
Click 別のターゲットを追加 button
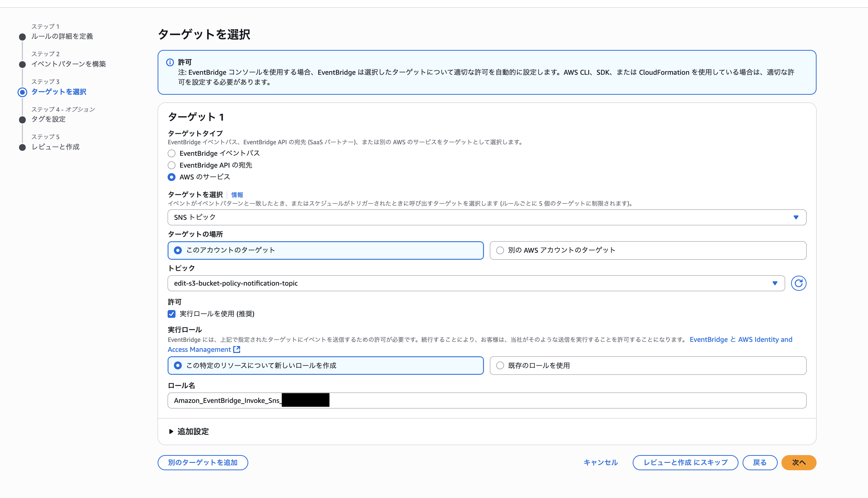(x=203, y=462)
